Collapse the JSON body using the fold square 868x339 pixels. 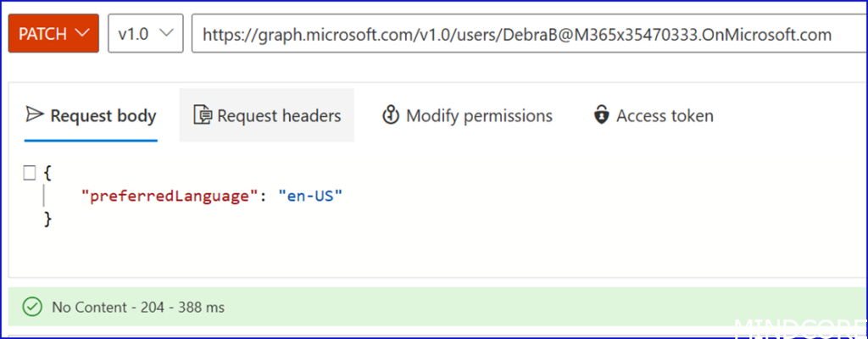click(x=30, y=173)
